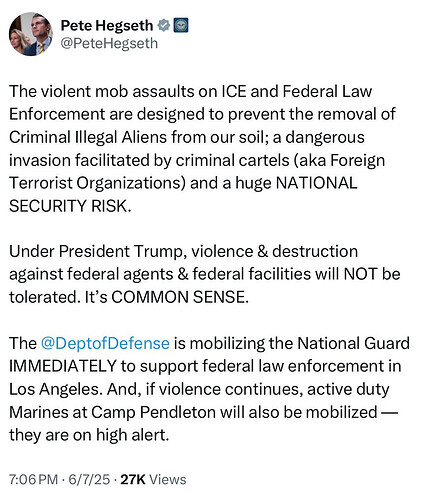This screenshot has height=500, width=425.
Task: Select the first paragraph about ICE assaults
Action: (x=202, y=148)
